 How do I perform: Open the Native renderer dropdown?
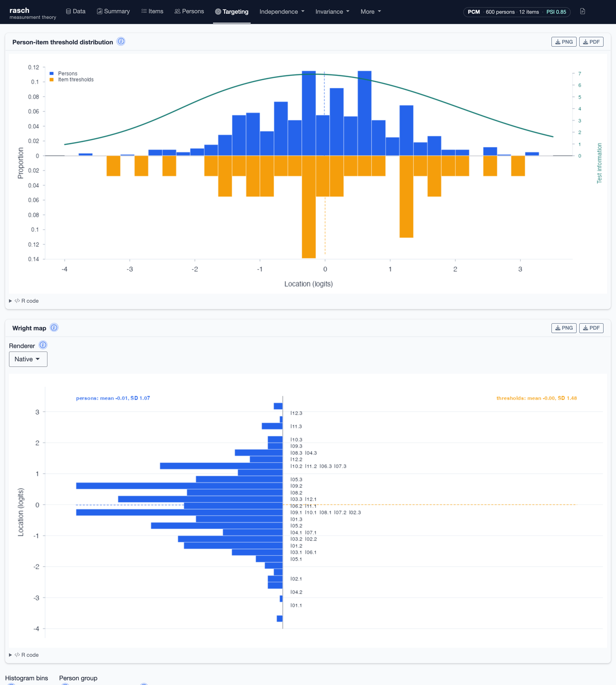pos(28,359)
